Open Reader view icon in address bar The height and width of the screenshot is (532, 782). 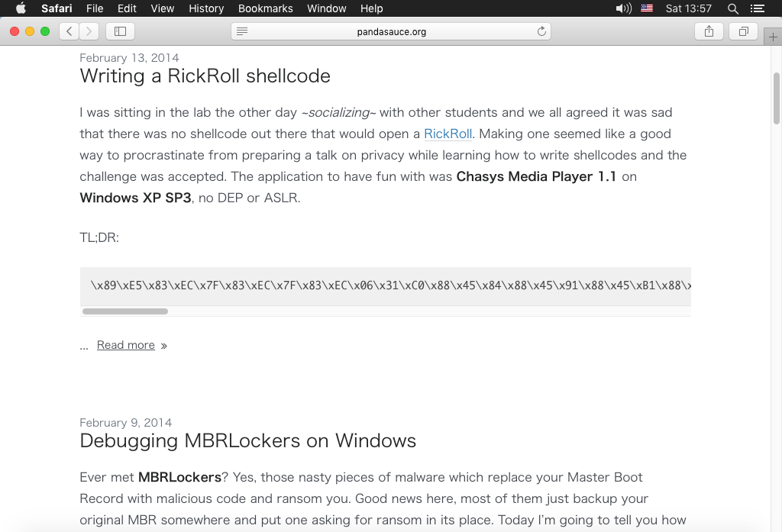[x=242, y=31]
